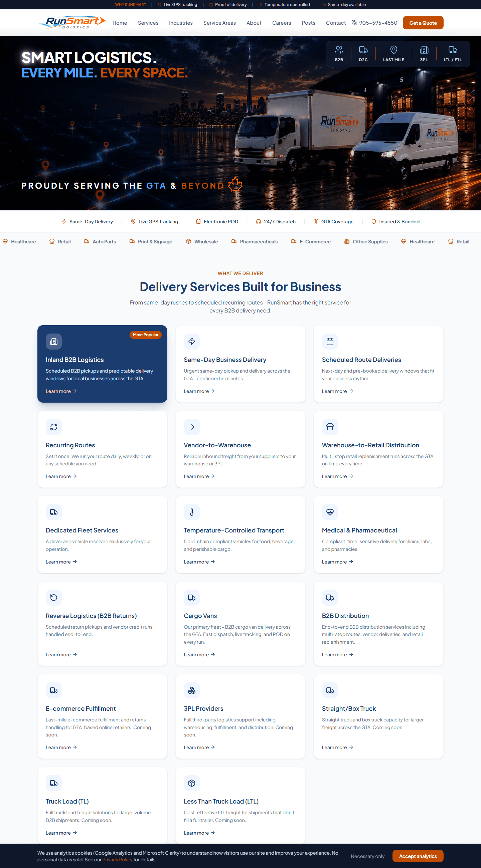The width and height of the screenshot is (481, 868).
Task: Click the Recurring Routes refresh icon
Action: [53, 427]
